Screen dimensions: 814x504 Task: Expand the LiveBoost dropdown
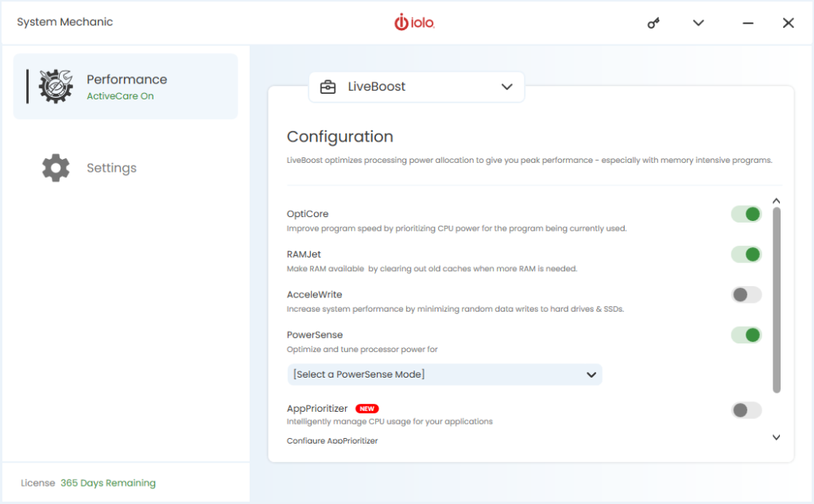click(x=417, y=87)
